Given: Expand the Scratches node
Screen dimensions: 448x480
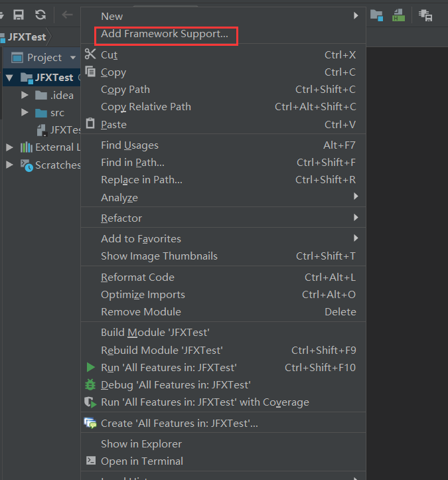Looking at the screenshot, I should point(9,165).
